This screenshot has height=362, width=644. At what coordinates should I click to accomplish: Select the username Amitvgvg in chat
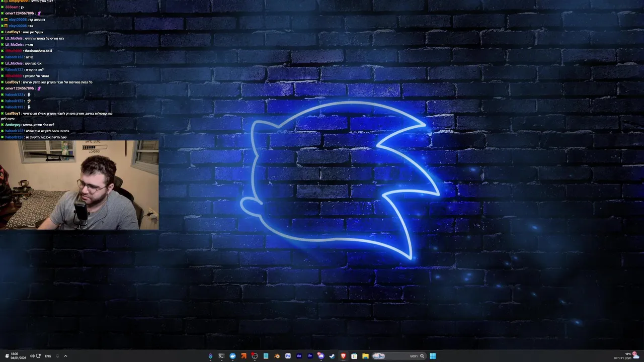[13, 125]
